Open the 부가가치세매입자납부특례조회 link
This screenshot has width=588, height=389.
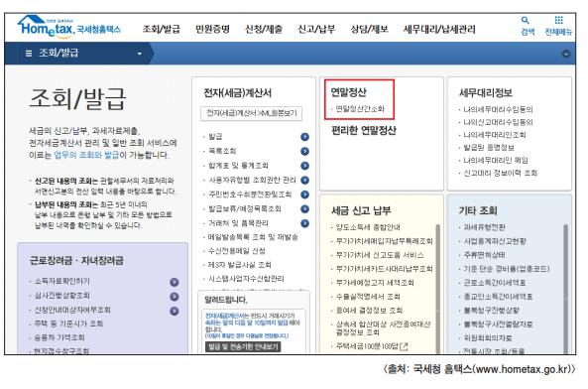[384, 241]
